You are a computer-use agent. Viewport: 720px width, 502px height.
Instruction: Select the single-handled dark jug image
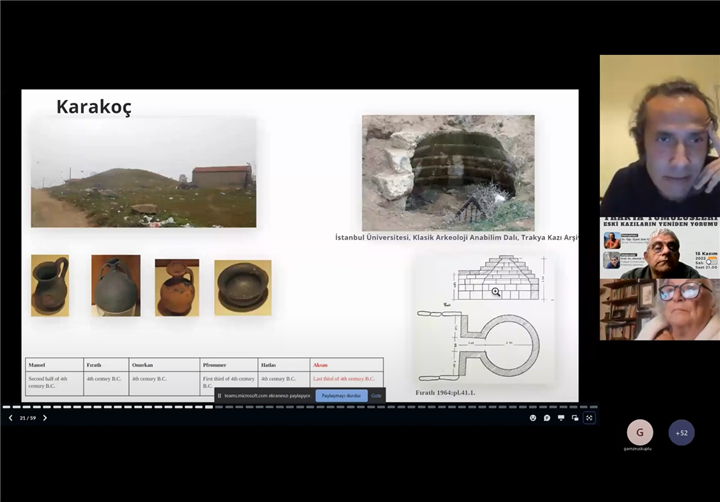[x=50, y=286]
